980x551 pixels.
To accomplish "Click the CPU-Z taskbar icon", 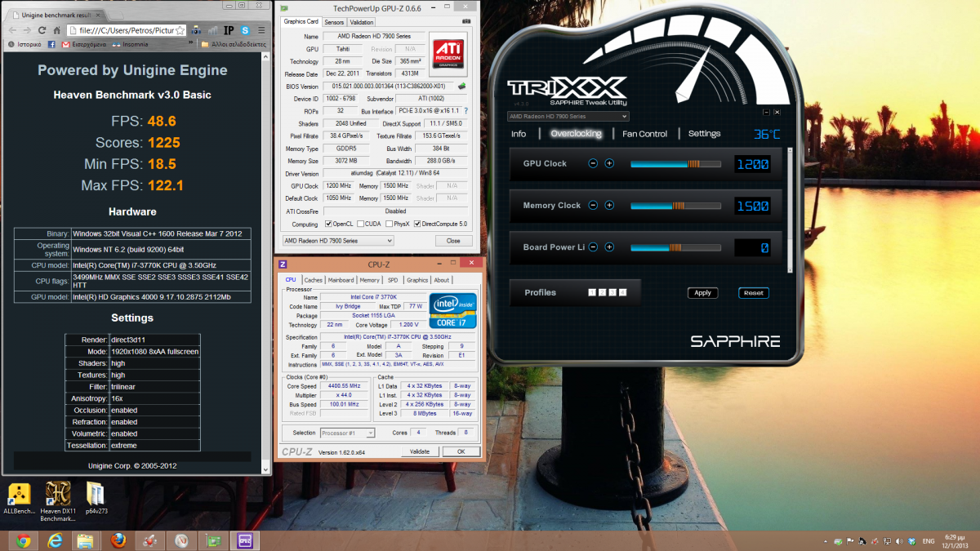I will (243, 540).
